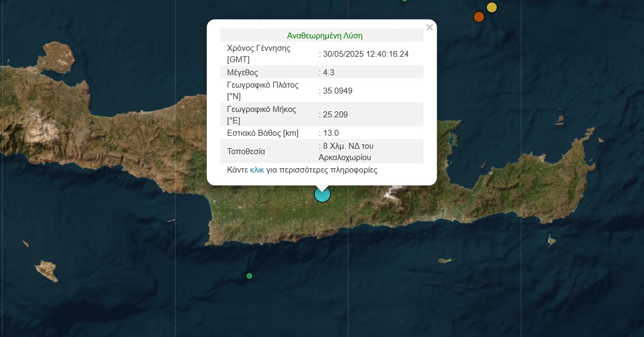The height and width of the screenshot is (337, 644).
Task: Click the small island southwest of Crete
Action: coord(46,270)
